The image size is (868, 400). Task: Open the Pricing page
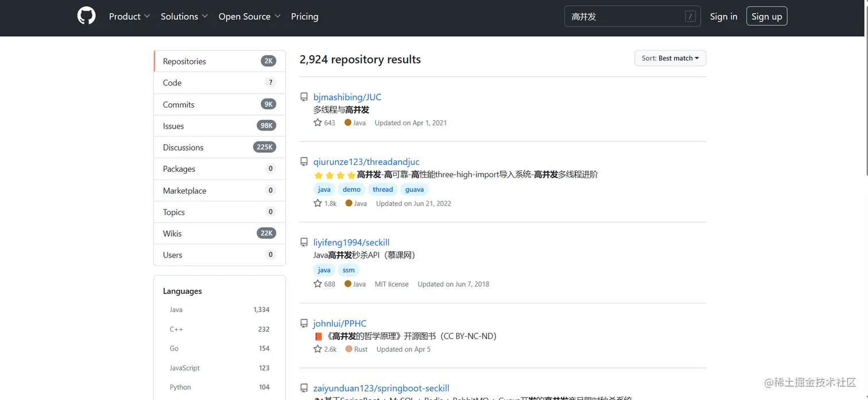(x=305, y=17)
